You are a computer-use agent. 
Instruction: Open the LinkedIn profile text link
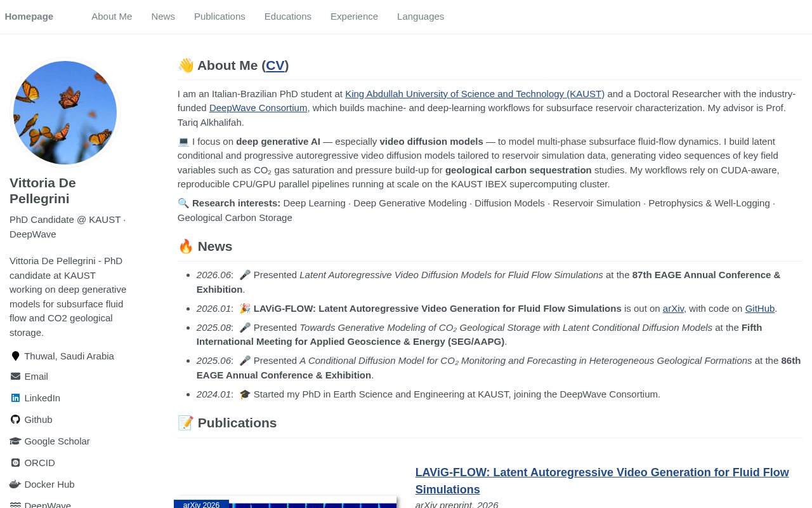coord(43,398)
